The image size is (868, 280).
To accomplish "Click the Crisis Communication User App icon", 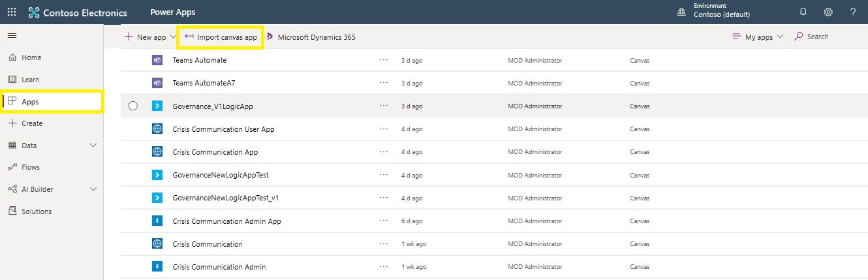I will [157, 129].
